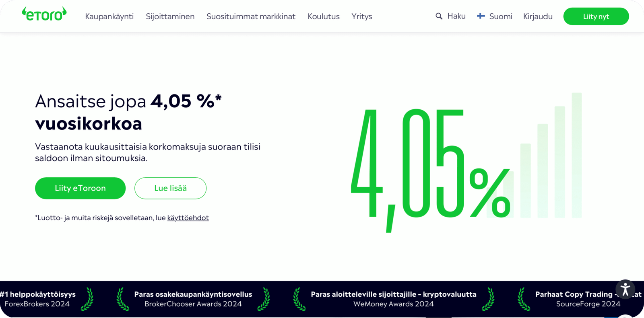644x318 pixels.
Task: Click the laurel left of SourceForge award
Action: coord(523,299)
